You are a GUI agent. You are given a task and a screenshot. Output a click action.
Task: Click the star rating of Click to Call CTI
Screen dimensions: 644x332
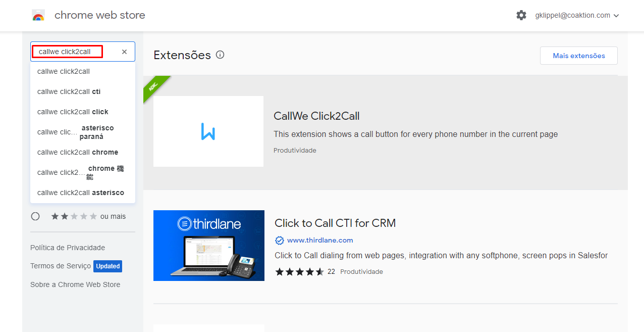[x=299, y=272]
